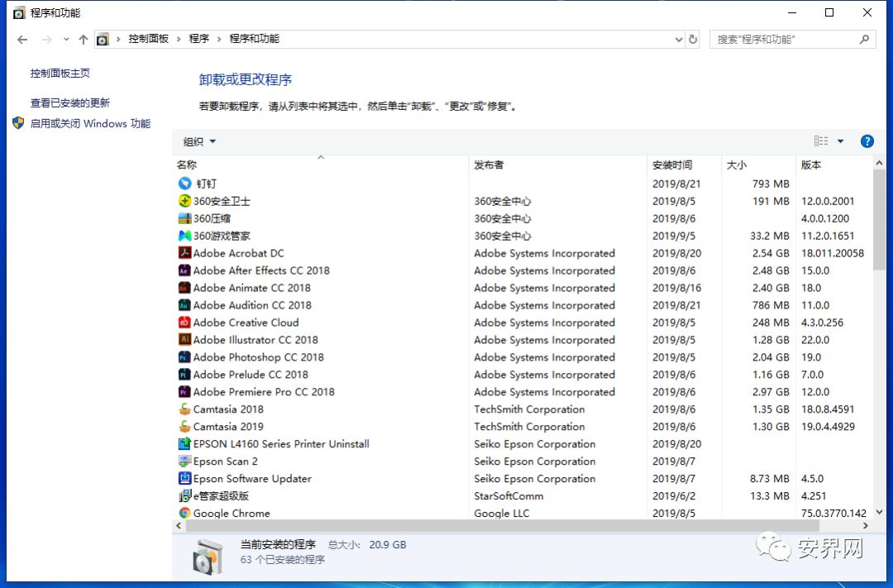
Task: Click version 4.0.0.1200 of 360压缩
Action: click(x=824, y=218)
